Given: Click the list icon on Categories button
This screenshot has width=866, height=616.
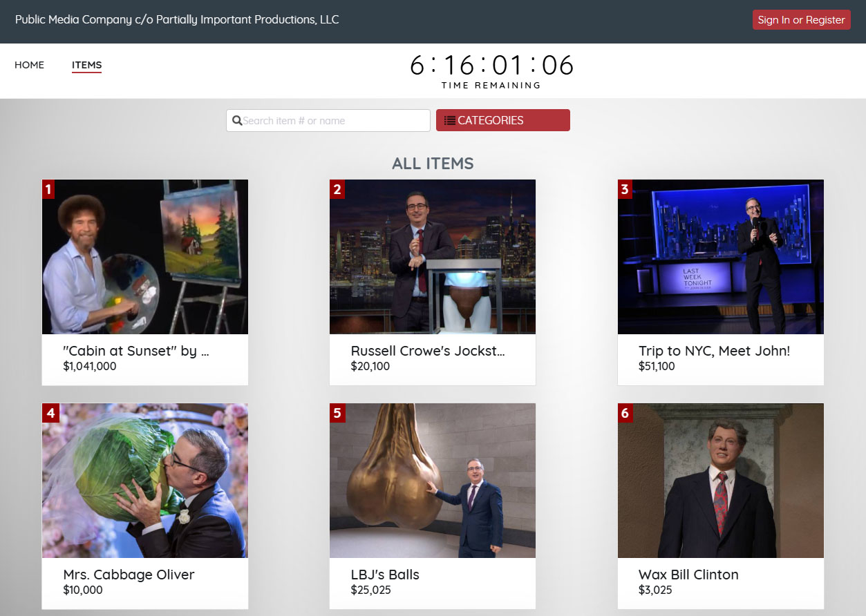Looking at the screenshot, I should [x=449, y=120].
